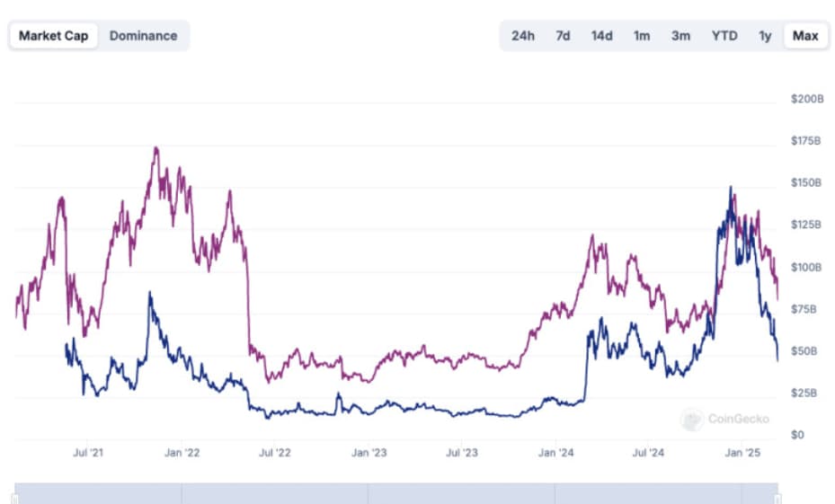Set chart range to 3m

coord(680,36)
